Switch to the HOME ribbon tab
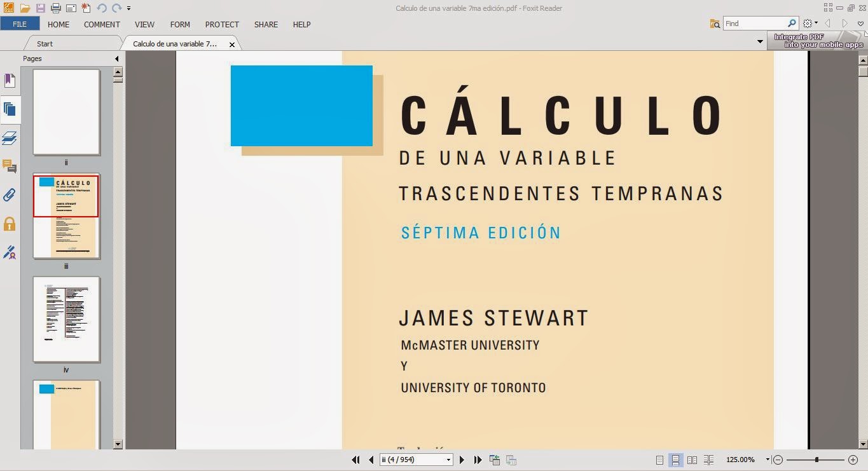The height and width of the screenshot is (471, 868). click(59, 24)
